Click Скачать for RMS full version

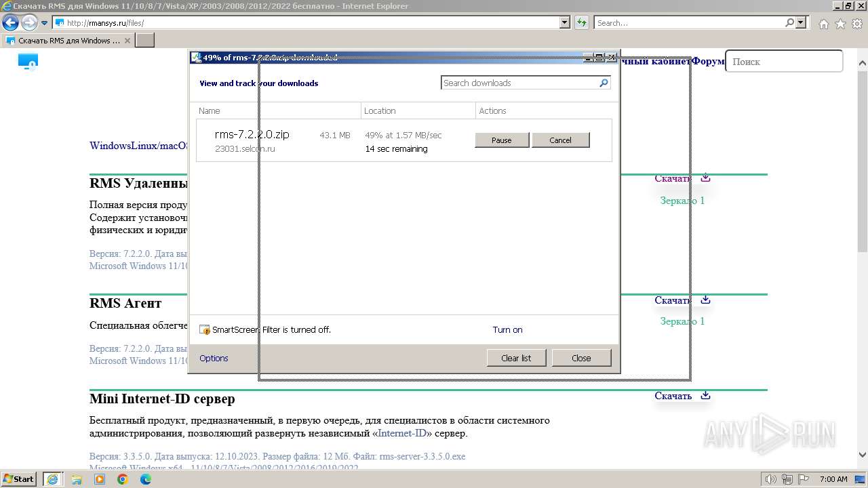coord(673,178)
